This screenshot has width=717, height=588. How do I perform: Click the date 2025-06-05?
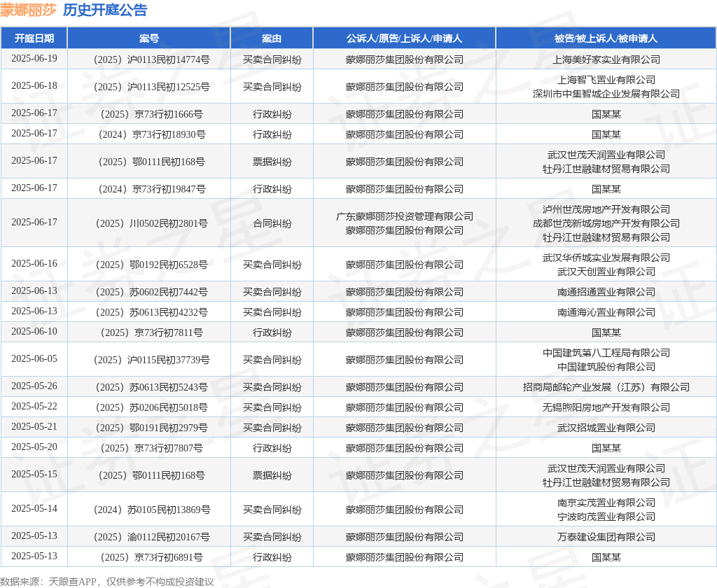click(34, 359)
